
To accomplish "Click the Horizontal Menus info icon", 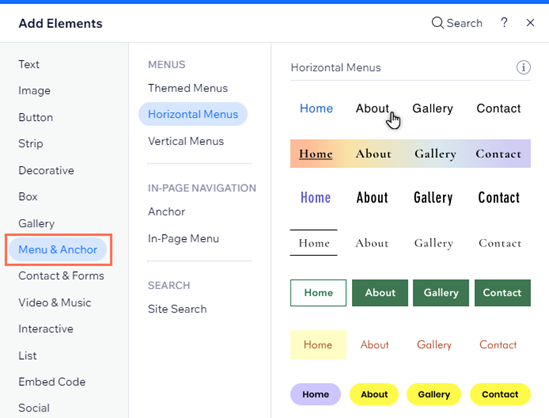I will click(x=523, y=67).
